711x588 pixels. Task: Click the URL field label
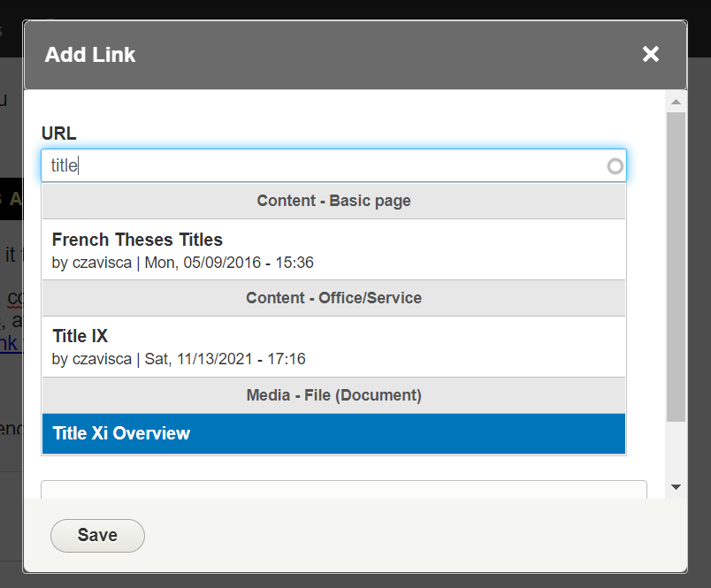[58, 134]
